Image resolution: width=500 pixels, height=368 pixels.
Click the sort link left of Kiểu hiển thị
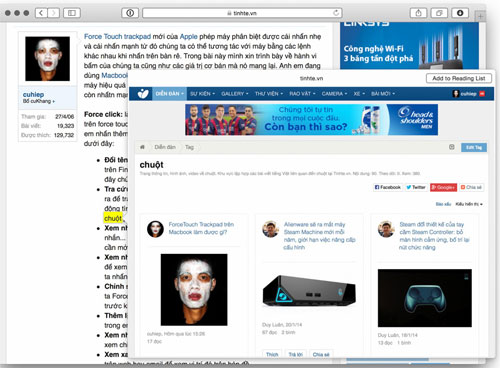point(443,204)
